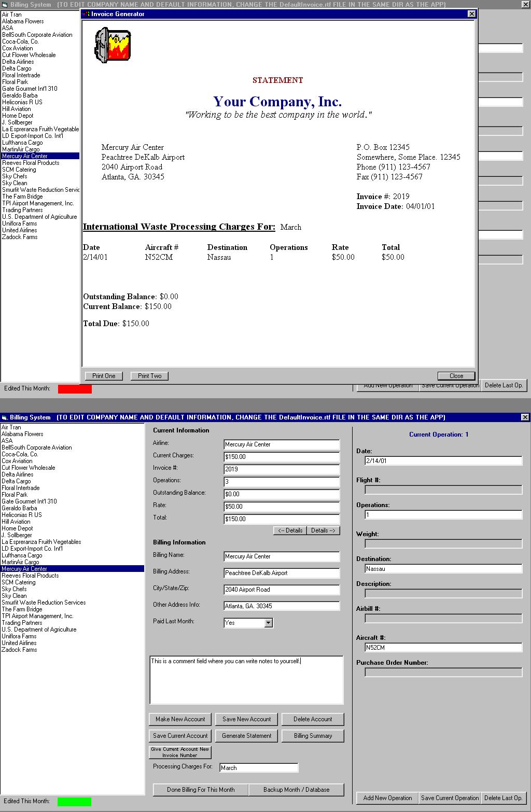Click the Invoice Generator title bar icon
Image resolution: width=531 pixels, height=812 pixels.
tap(86, 14)
